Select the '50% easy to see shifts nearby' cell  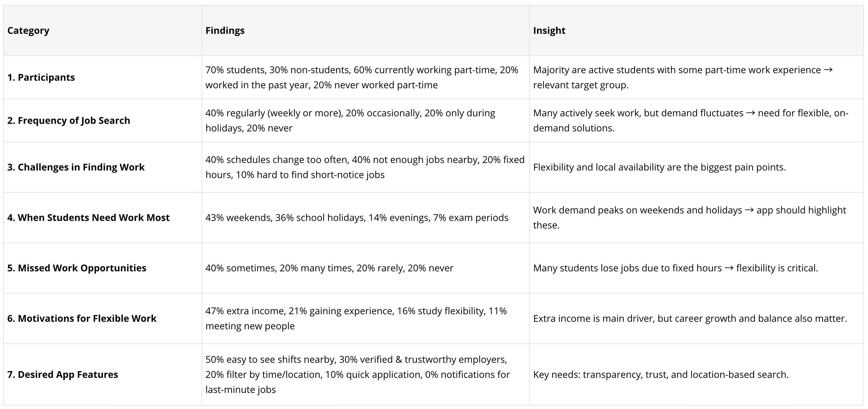(x=357, y=374)
